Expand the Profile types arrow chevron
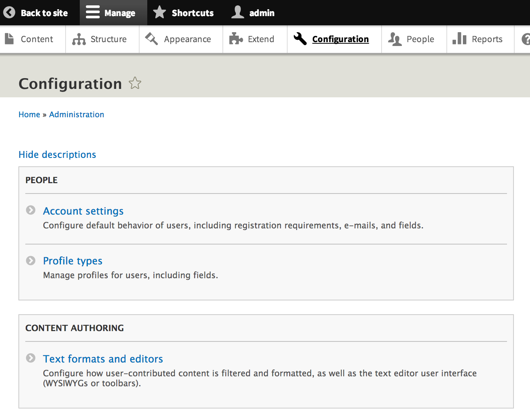 point(30,261)
